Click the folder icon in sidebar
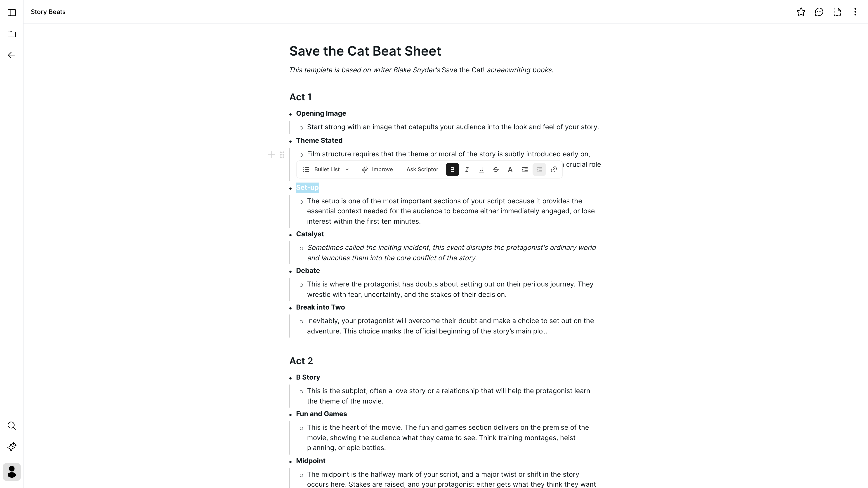868x488 pixels. coord(12,34)
